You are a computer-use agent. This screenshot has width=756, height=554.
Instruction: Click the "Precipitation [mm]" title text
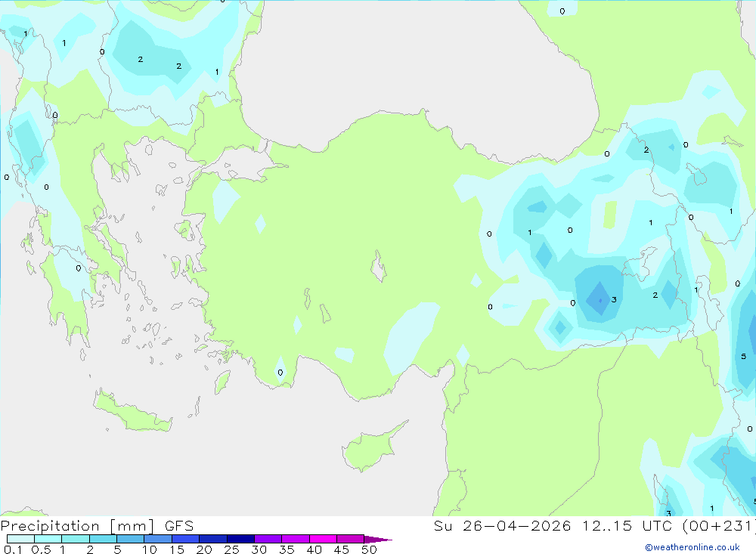tap(77, 526)
